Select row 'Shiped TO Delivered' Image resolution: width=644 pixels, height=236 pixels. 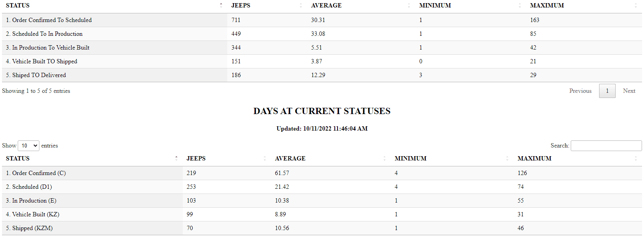pyautogui.click(x=322, y=75)
